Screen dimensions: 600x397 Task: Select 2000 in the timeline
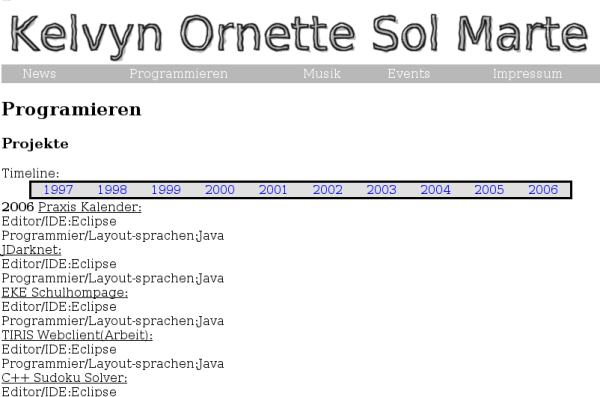pos(220,190)
